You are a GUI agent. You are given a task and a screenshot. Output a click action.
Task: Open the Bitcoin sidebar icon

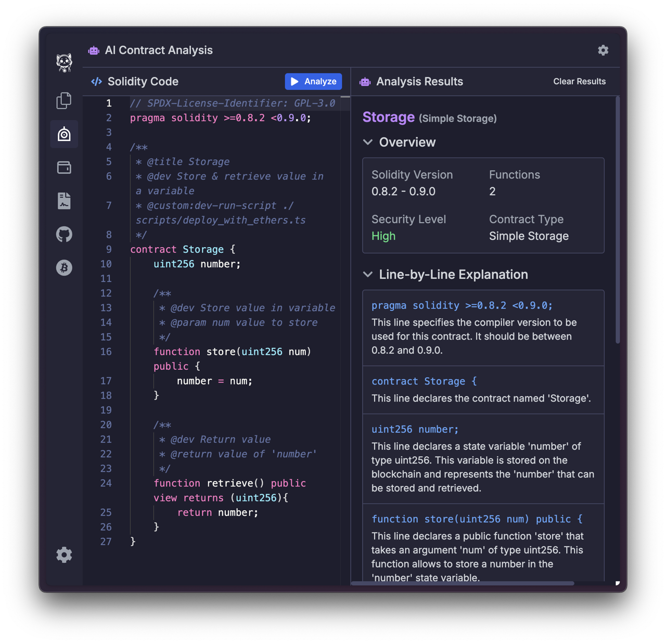[x=64, y=268]
